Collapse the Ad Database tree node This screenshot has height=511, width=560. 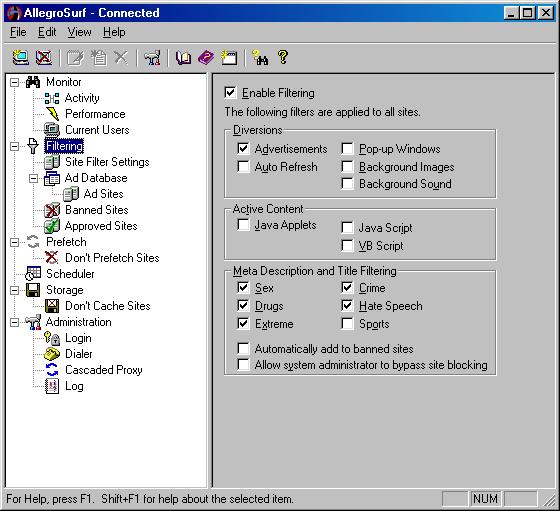tap(33, 178)
